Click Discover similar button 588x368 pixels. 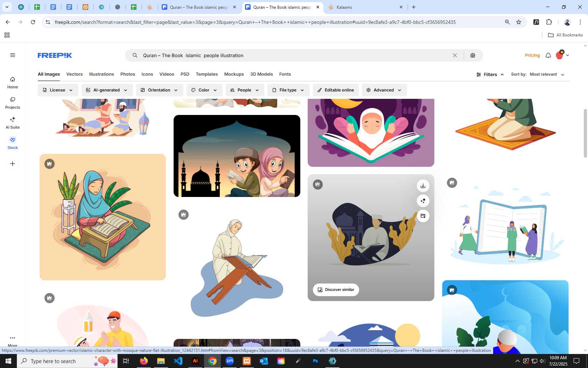point(336,290)
